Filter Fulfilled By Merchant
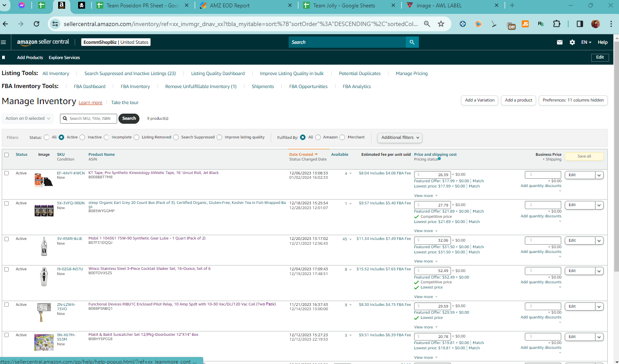 (x=342, y=138)
